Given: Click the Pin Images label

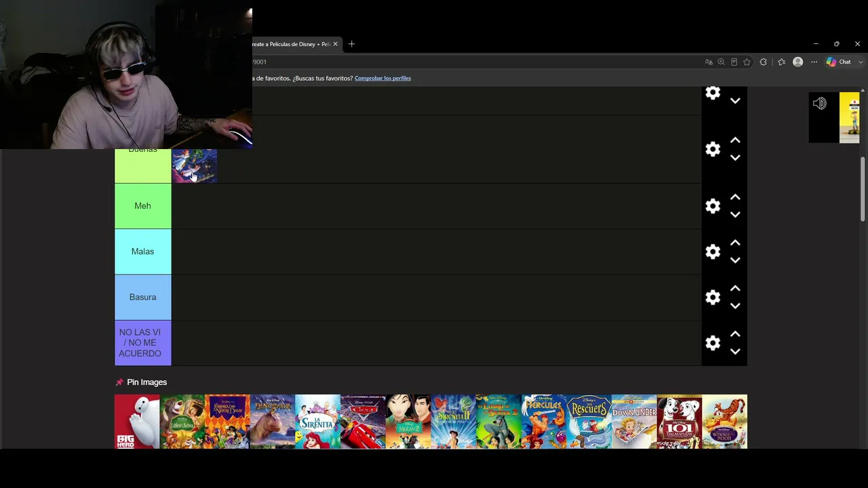Looking at the screenshot, I should tap(146, 382).
